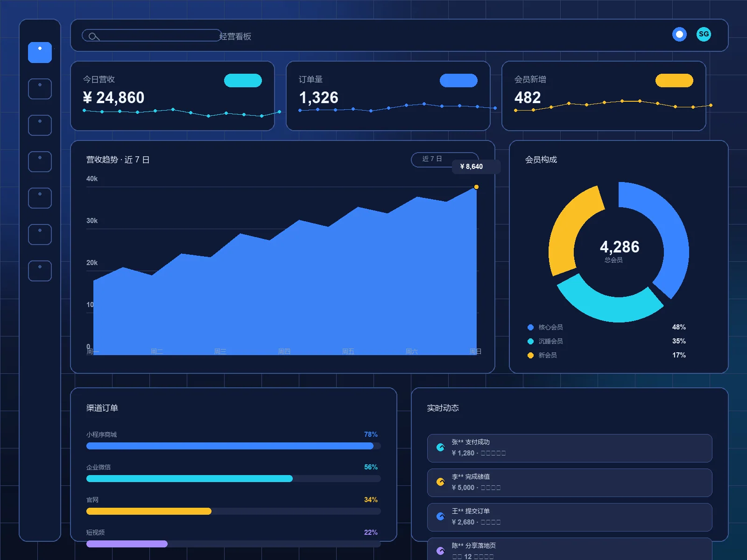The width and height of the screenshot is (747, 560).
Task: Click the yellow icon beside 李** 完成储值
Action: (x=440, y=482)
